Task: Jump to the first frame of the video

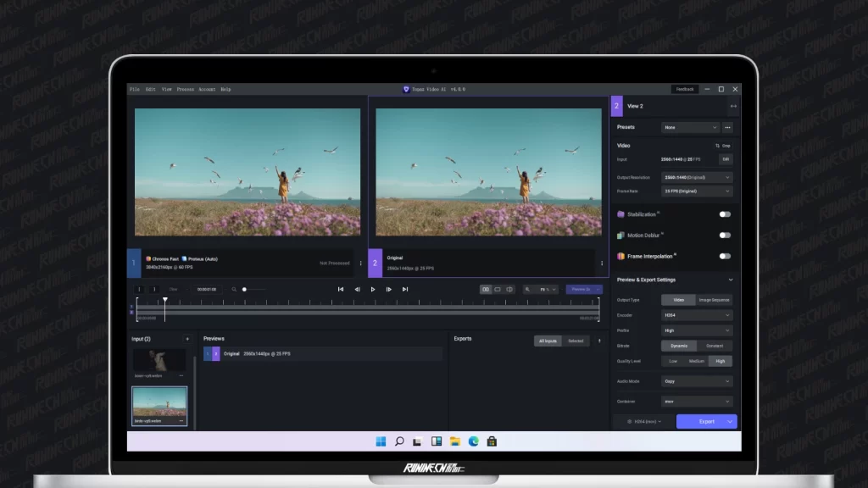Action: point(341,289)
